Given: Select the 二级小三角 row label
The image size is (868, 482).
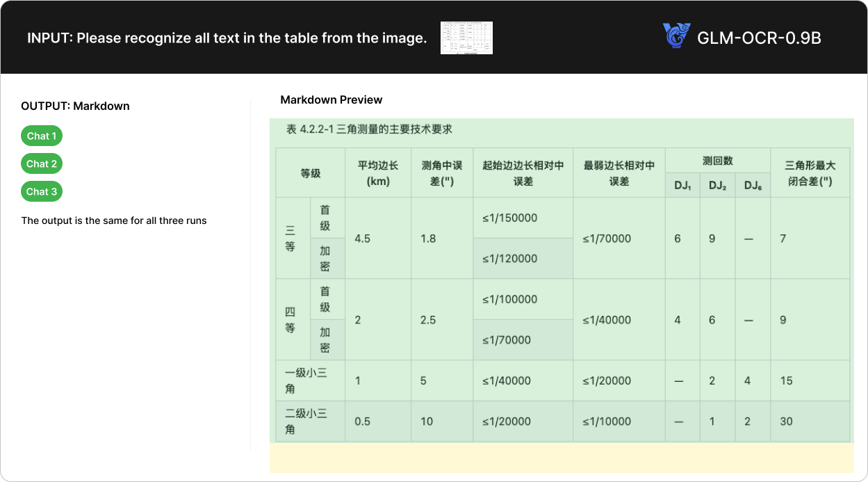Looking at the screenshot, I should 306,421.
